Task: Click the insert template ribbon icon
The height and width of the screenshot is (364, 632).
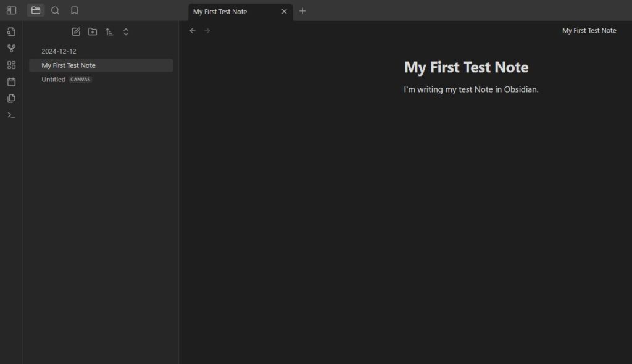Action: coord(11,98)
